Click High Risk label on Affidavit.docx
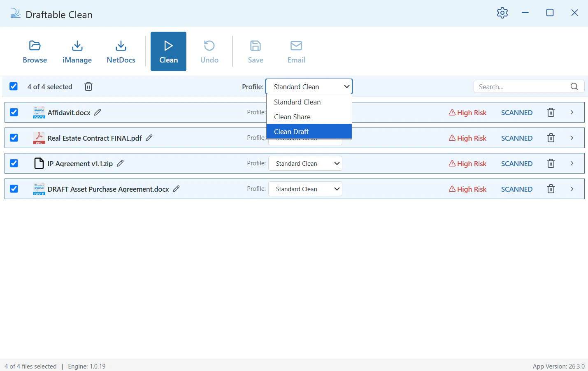 point(467,113)
